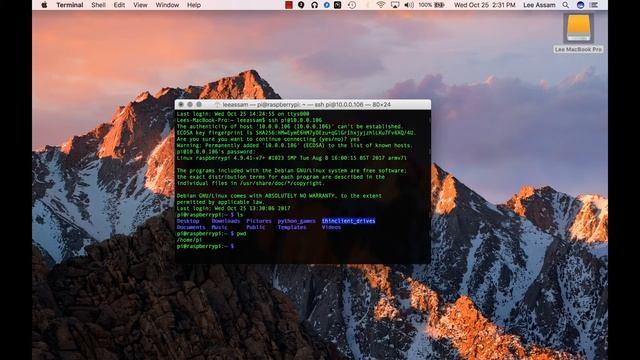This screenshot has width=640, height=360.
Task: Click the '/home/pi' output line
Action: click(189, 240)
